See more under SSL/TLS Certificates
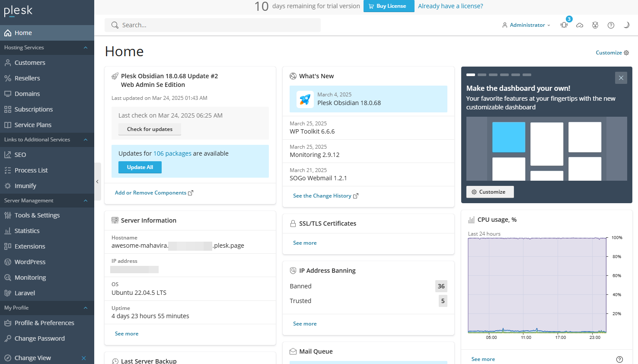The image size is (638, 364). tap(305, 243)
